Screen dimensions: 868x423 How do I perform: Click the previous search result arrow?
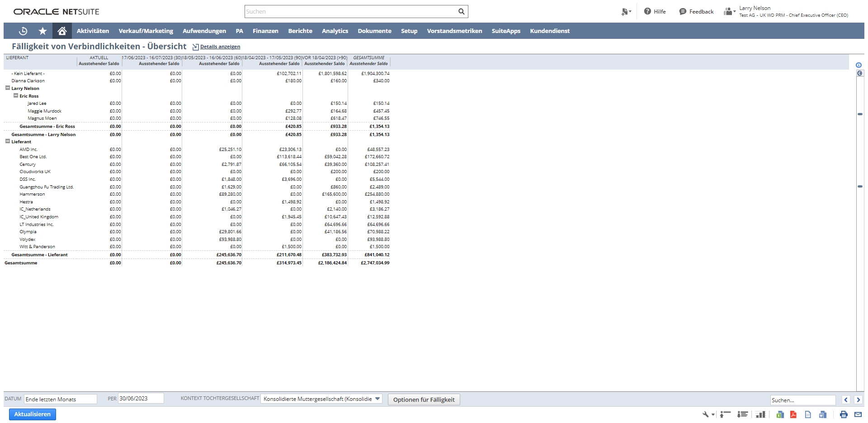pos(846,399)
